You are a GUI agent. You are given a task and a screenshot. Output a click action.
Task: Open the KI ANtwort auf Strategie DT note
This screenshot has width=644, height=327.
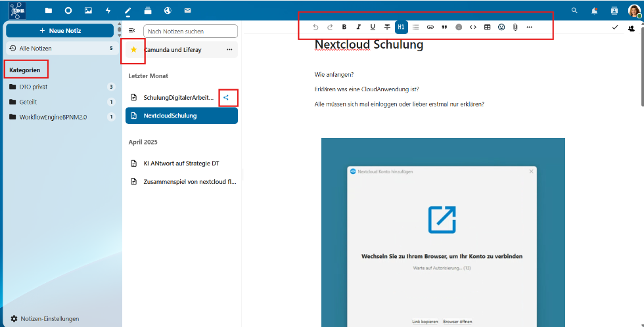181,163
